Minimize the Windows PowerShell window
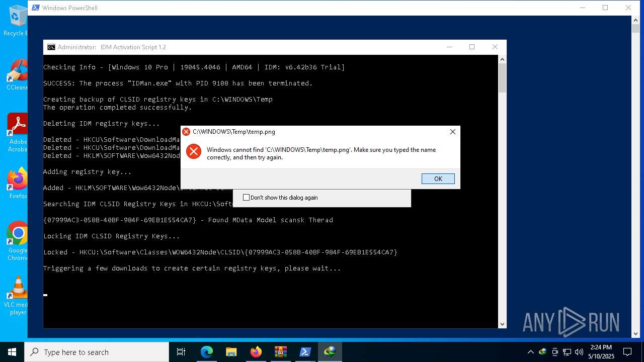644x362 pixels. coord(582,8)
